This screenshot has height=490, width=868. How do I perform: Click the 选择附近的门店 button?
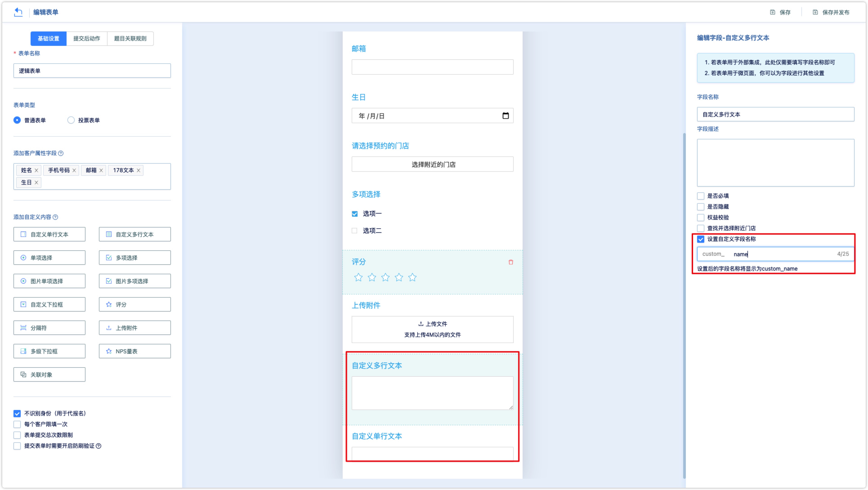433,164
